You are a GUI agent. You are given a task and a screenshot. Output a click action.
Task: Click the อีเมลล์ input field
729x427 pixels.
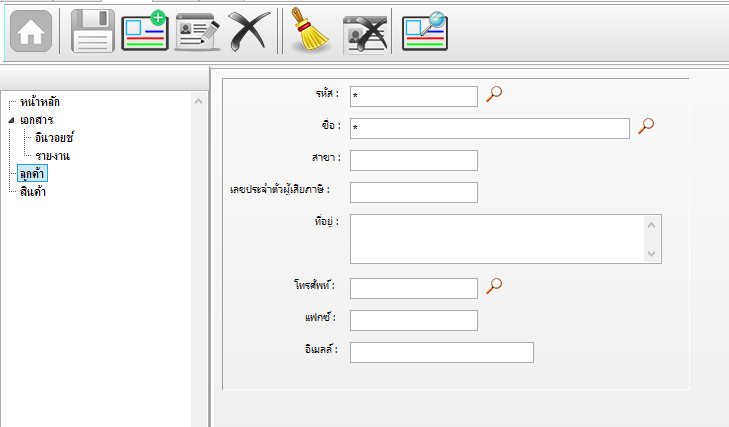[x=442, y=353]
